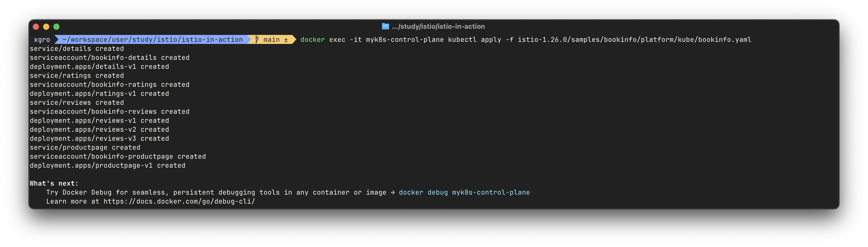This screenshot has width=868, height=247.
Task: Click the deployment.apps/productpage-v1 created line
Action: pos(107,165)
